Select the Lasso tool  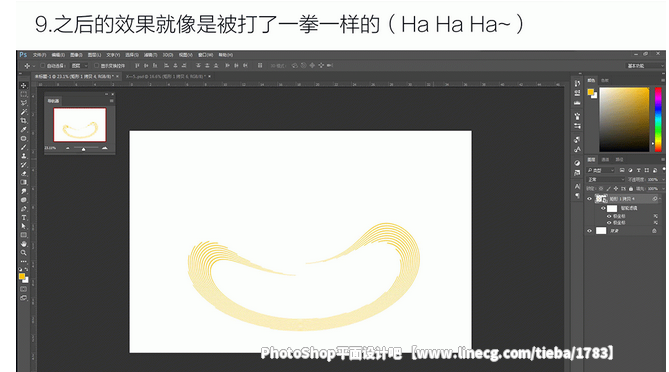23,103
